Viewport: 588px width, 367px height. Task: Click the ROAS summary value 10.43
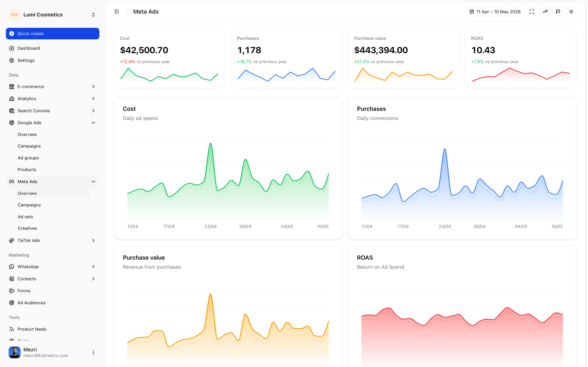[x=483, y=50]
